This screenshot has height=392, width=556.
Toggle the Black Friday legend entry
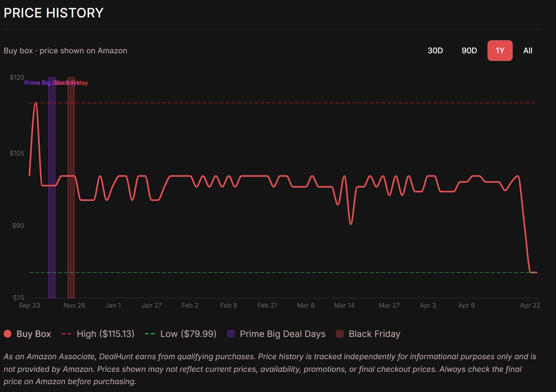(x=368, y=334)
